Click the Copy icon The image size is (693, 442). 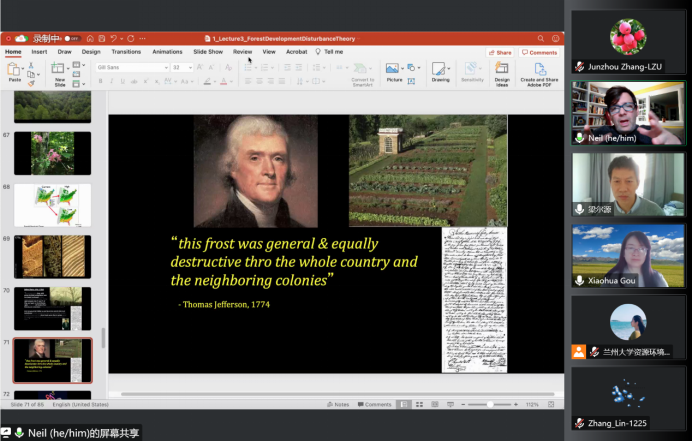point(30,74)
